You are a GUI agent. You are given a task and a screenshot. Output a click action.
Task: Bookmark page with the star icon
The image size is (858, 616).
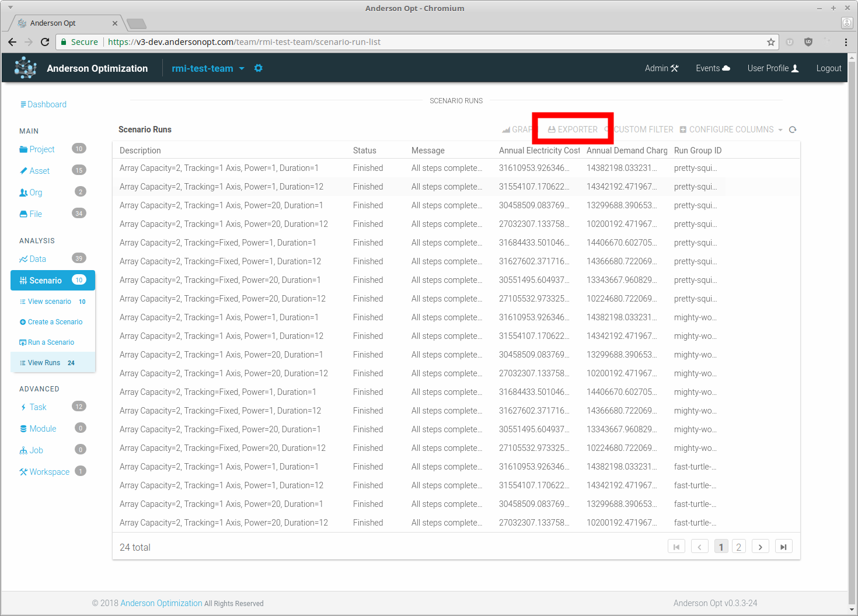770,42
